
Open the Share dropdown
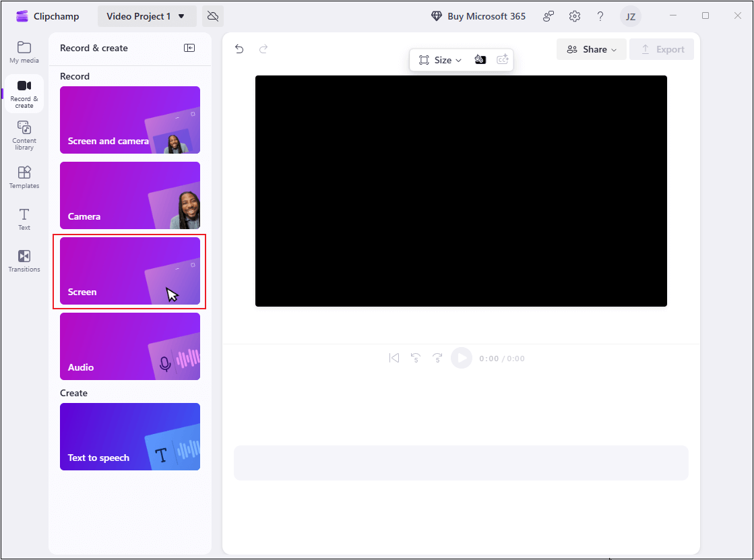click(591, 49)
